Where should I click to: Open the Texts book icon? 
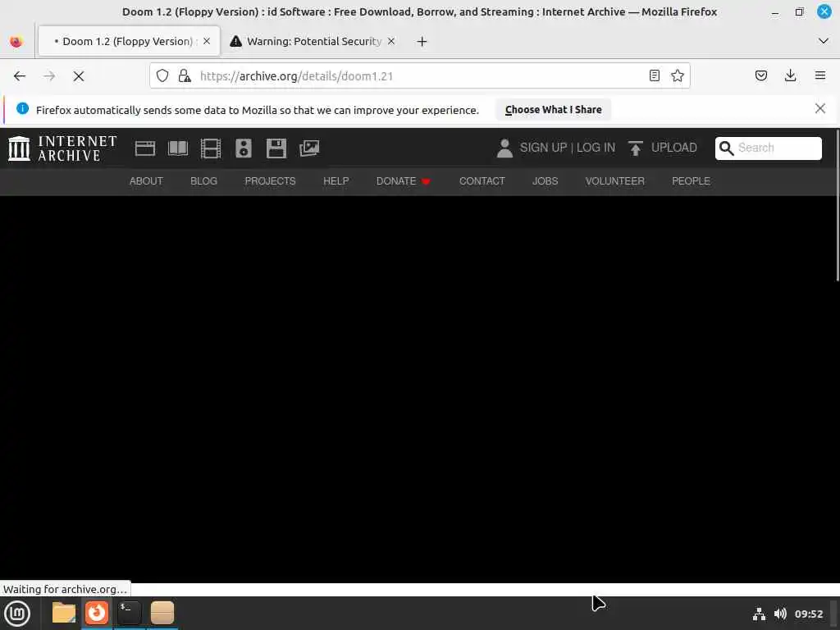(178, 148)
